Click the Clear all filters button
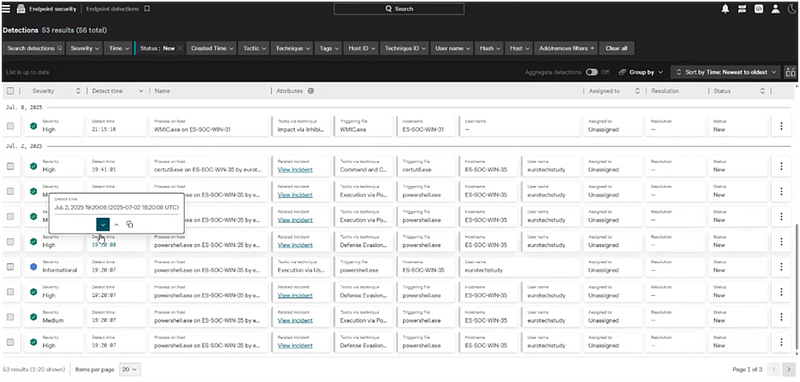This screenshot has height=382, width=800. (616, 48)
